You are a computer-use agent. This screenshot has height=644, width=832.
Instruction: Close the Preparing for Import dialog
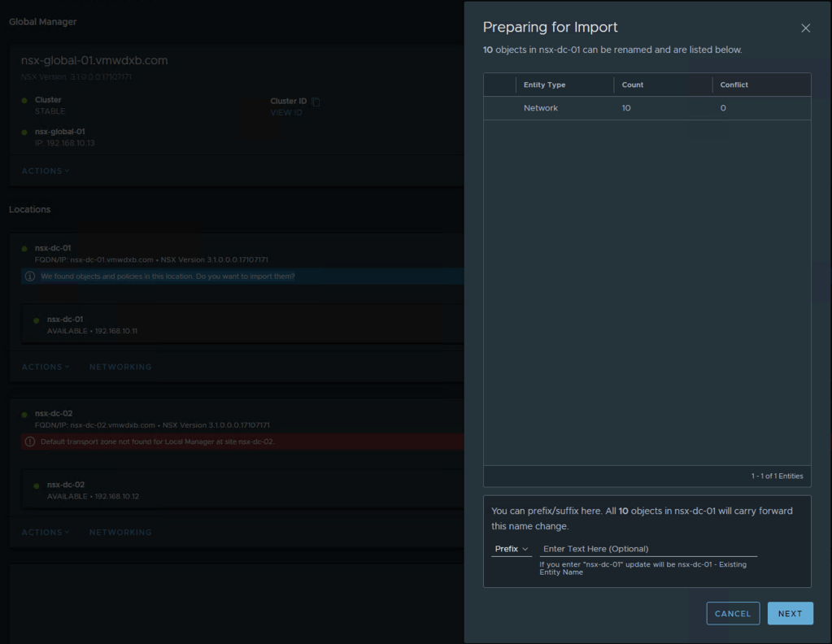click(805, 28)
